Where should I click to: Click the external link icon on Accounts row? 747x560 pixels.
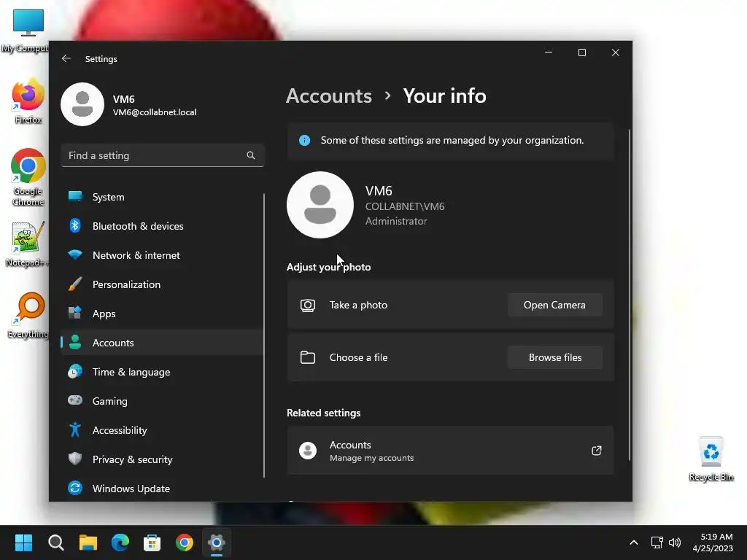597,451
